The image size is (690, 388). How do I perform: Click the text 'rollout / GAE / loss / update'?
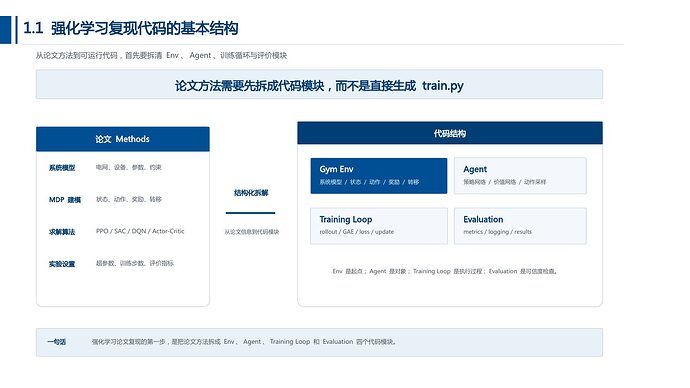pos(357,232)
